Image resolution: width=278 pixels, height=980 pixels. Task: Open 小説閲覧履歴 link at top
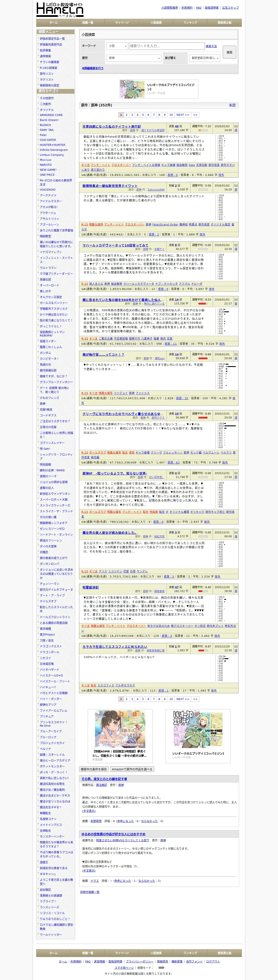[x=170, y=8]
